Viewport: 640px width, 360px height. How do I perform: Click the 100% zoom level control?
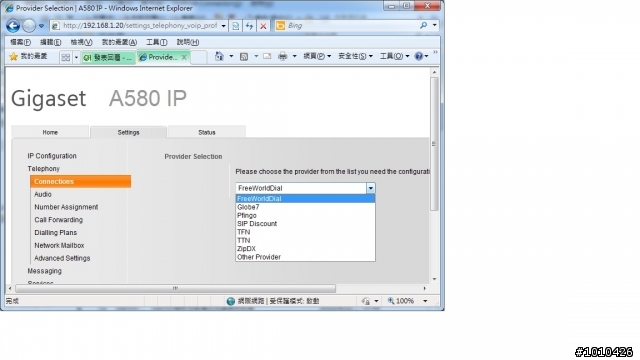pos(407,301)
